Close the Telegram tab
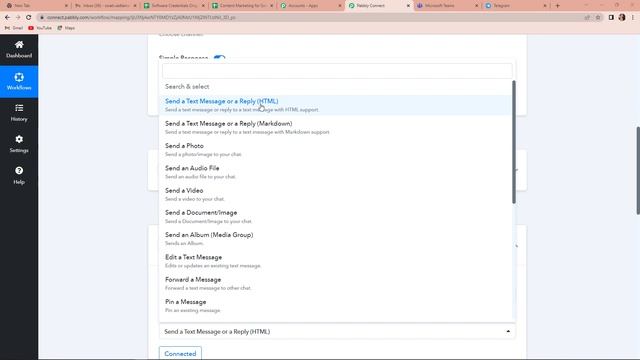640x360 pixels. point(545,6)
